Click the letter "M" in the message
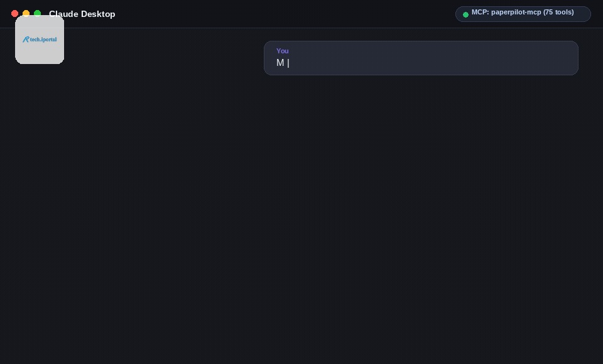Viewport: 603px width, 364px height. click(x=280, y=63)
